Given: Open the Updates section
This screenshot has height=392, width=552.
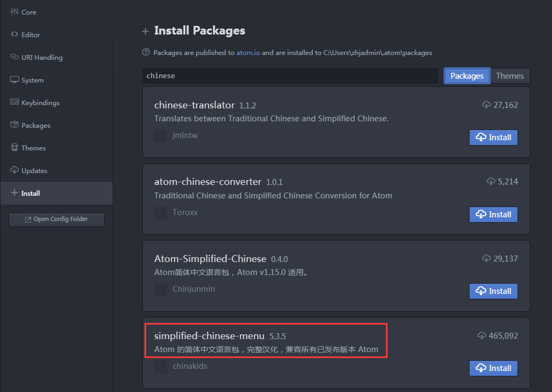Looking at the screenshot, I should (x=56, y=170).
